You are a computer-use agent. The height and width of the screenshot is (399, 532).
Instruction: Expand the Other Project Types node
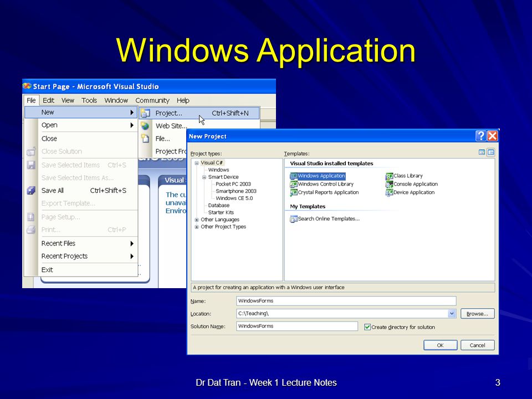(x=196, y=227)
